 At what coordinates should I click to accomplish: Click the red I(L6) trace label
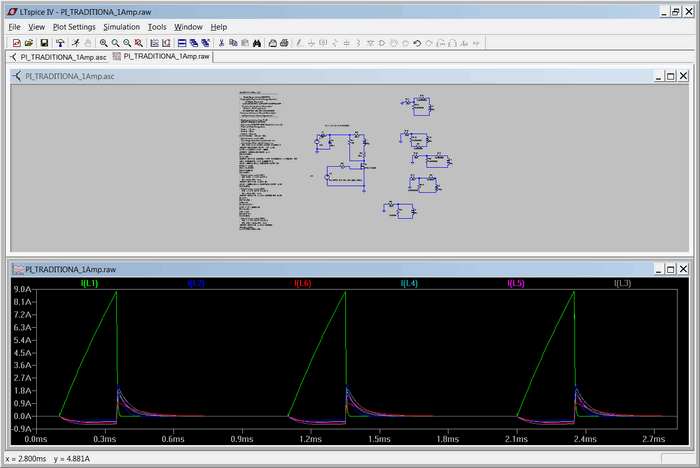pos(303,284)
